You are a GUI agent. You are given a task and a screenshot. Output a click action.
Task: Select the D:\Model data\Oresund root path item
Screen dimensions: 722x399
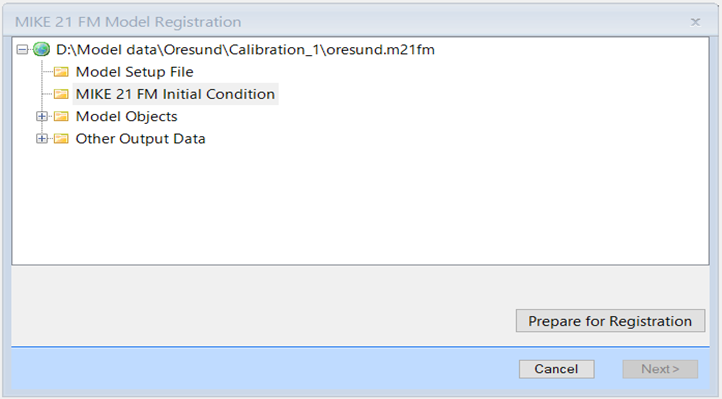coord(245,49)
